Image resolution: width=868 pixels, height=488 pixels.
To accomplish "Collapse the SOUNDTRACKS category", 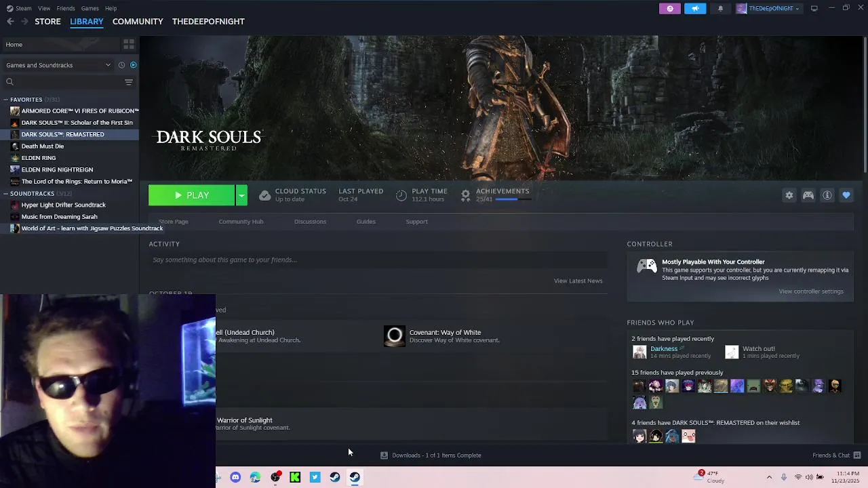I will (6, 194).
